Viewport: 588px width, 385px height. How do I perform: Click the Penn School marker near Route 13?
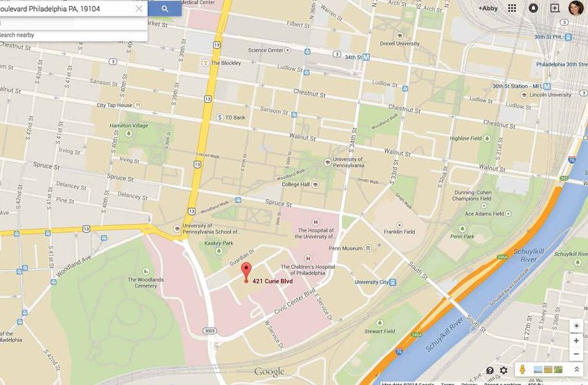pyautogui.click(x=177, y=229)
